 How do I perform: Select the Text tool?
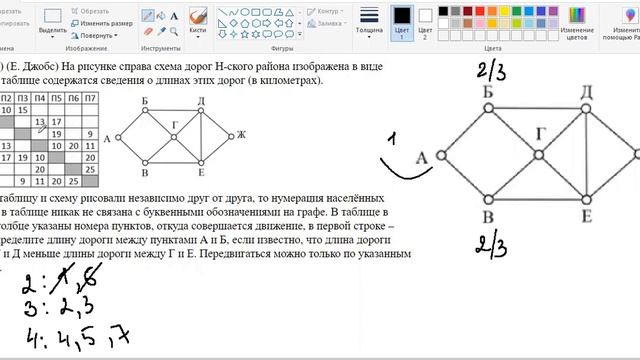pyautogui.click(x=174, y=16)
